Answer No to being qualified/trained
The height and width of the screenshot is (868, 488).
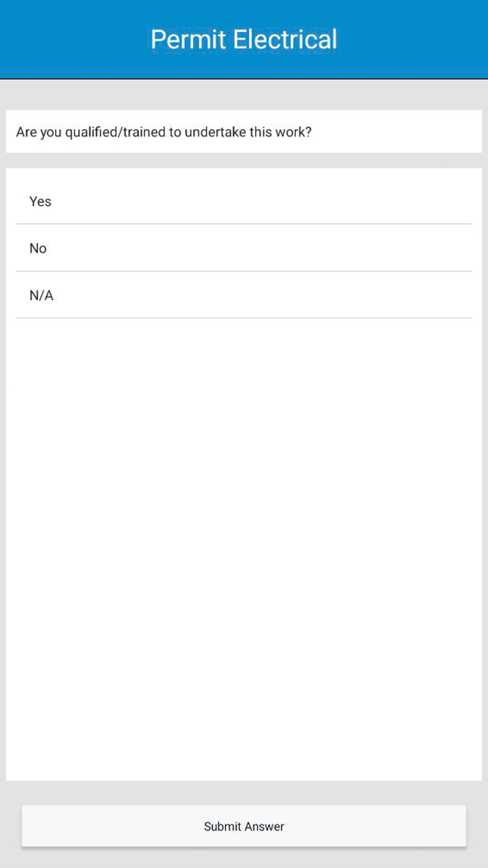coord(38,248)
